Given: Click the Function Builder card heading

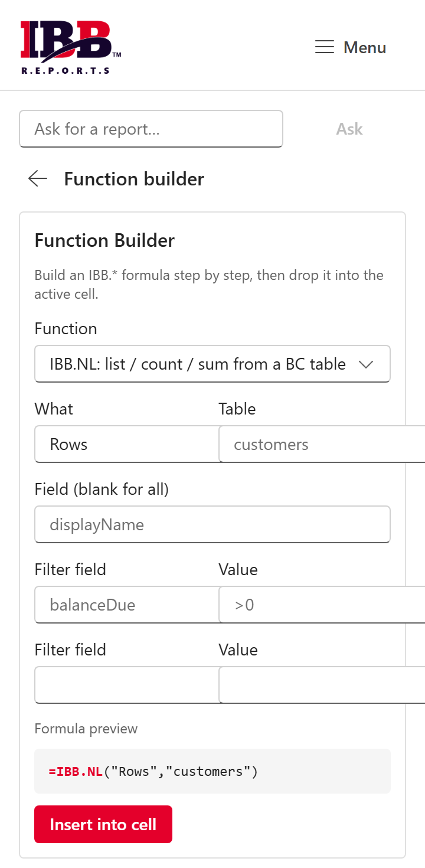Looking at the screenshot, I should tap(104, 240).
